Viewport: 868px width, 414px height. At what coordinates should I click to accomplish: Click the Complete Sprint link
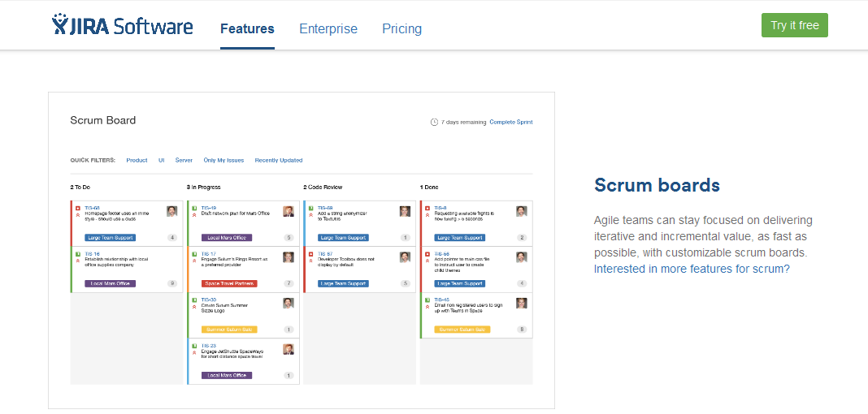[511, 122]
